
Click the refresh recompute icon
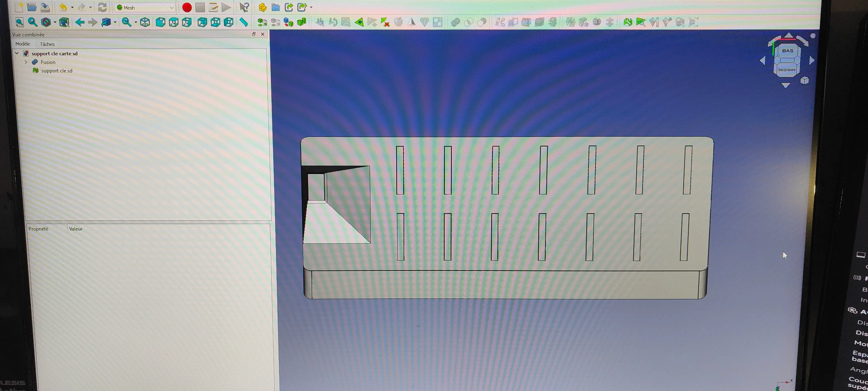point(102,7)
